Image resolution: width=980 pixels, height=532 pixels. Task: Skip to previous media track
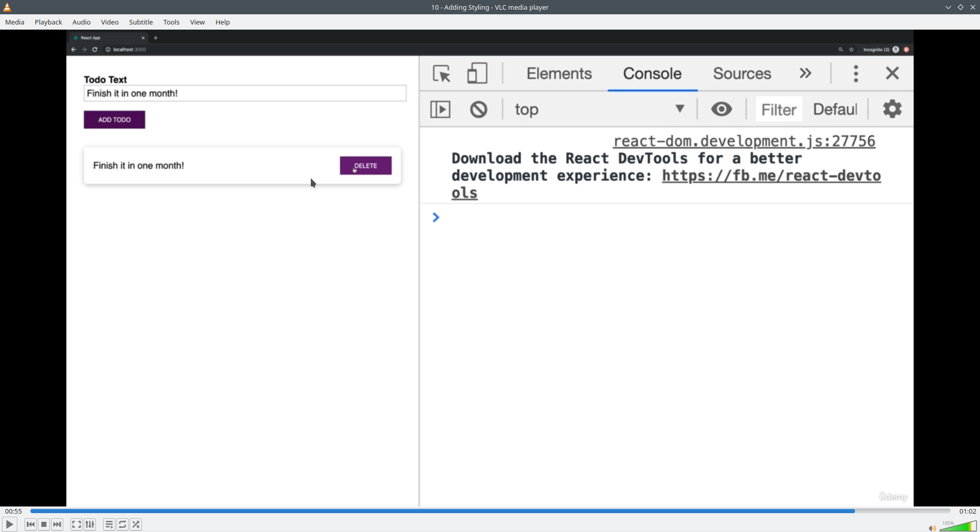click(31, 524)
